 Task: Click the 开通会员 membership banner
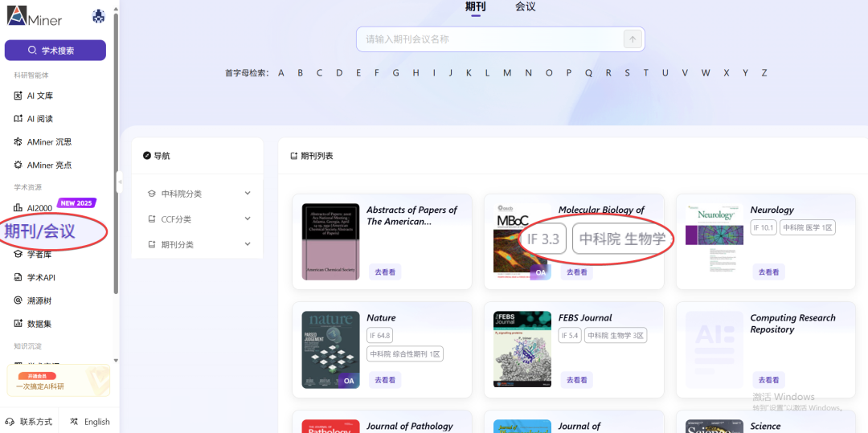58,381
